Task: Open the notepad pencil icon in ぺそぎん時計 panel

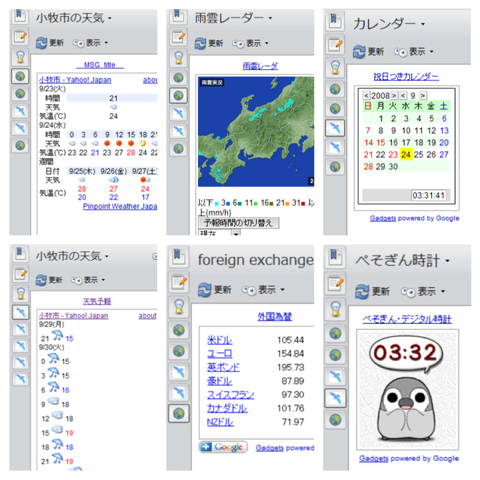Action: click(x=335, y=283)
